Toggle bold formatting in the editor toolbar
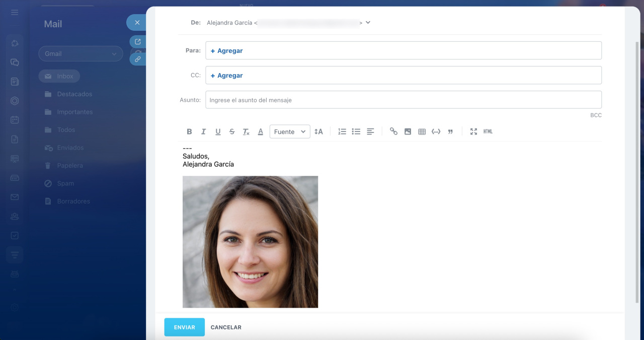The height and width of the screenshot is (340, 644). 189,131
